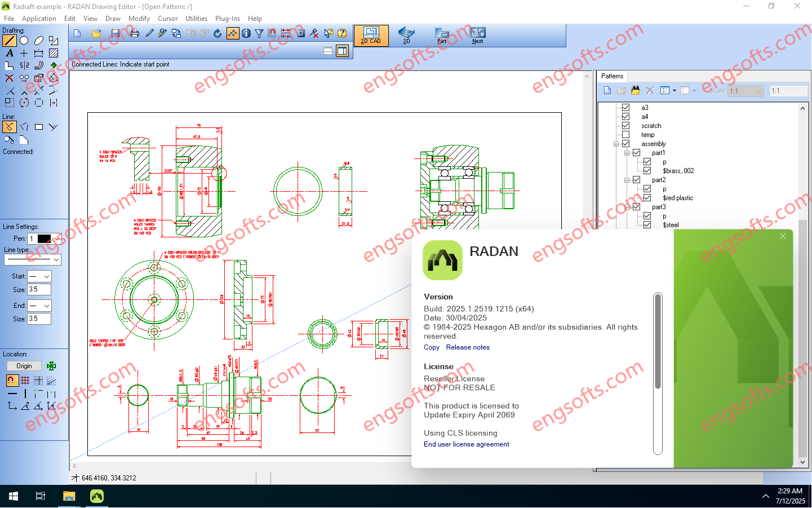Click the delete X icon in Patterns panel
812x508 pixels.
pyautogui.click(x=650, y=90)
